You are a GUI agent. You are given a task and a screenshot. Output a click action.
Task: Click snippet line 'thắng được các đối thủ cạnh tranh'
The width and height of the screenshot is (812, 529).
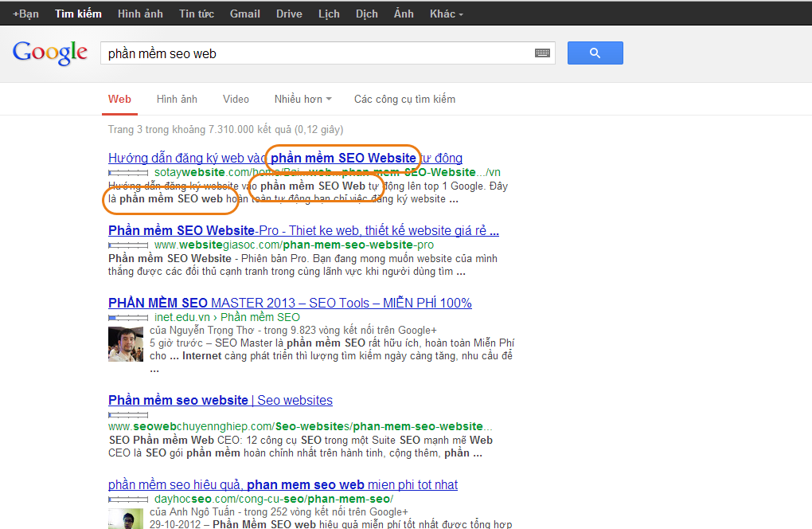pos(287,272)
